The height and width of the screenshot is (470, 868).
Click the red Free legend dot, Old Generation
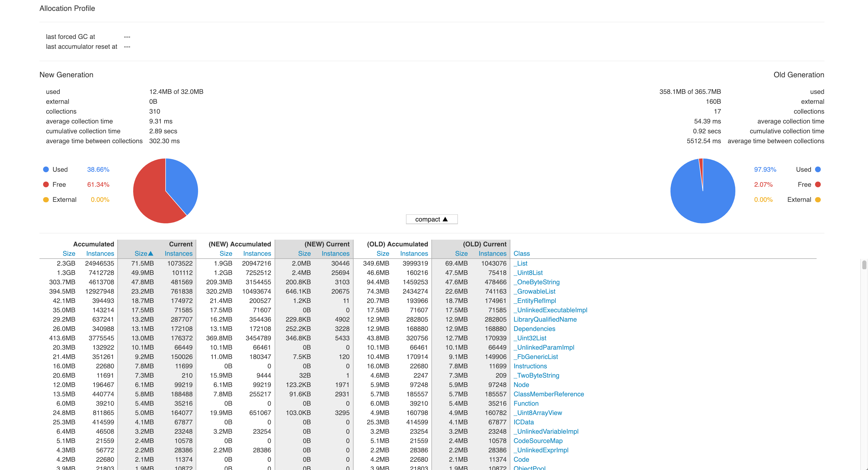[x=817, y=184]
